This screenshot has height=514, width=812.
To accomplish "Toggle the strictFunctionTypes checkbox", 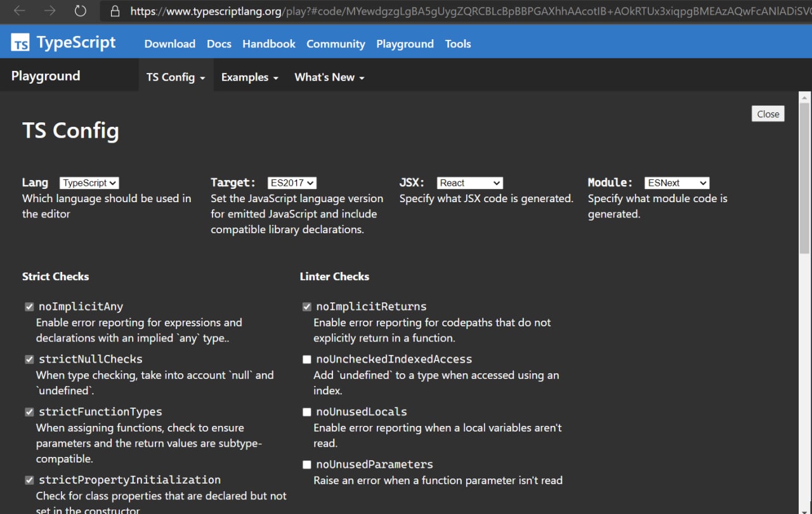I will pyautogui.click(x=29, y=412).
